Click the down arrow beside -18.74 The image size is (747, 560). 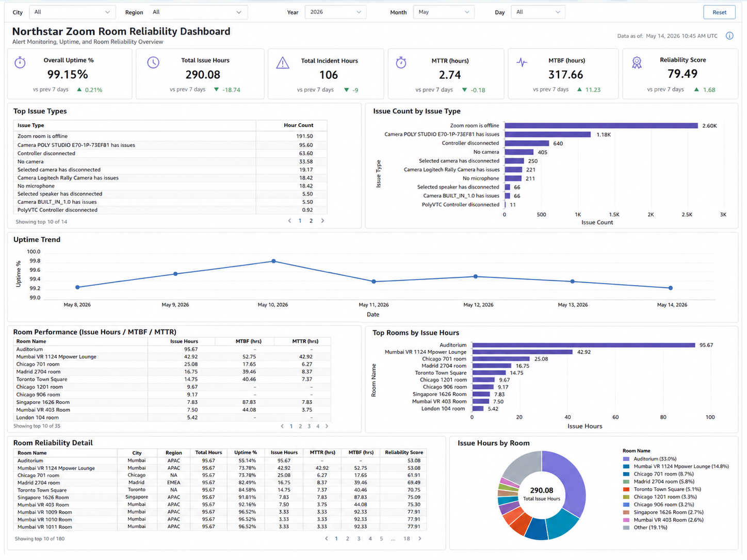(216, 90)
